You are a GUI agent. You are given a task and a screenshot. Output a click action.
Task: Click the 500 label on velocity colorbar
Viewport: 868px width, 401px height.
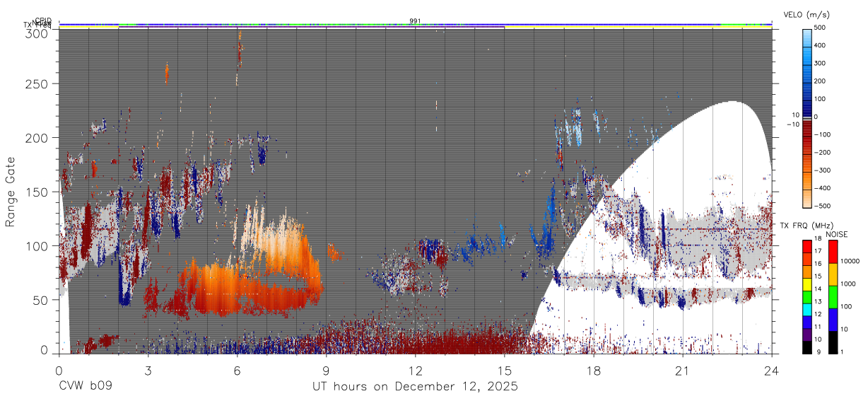coord(820,28)
